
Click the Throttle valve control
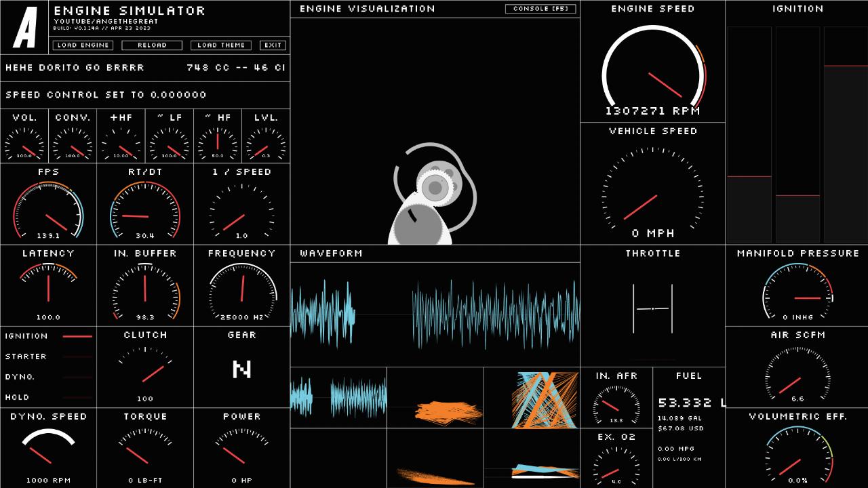[652, 309]
